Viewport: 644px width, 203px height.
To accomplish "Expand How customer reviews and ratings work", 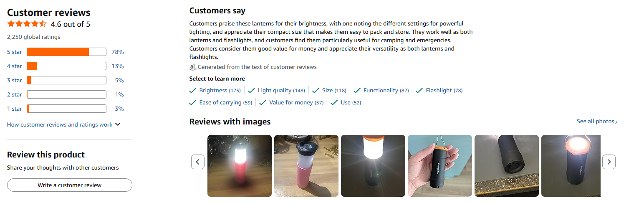I will pos(63,124).
